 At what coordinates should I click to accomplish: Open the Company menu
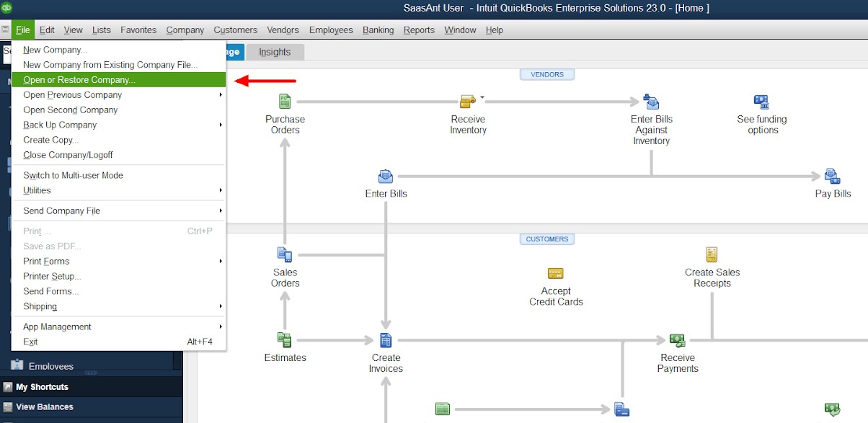[185, 30]
